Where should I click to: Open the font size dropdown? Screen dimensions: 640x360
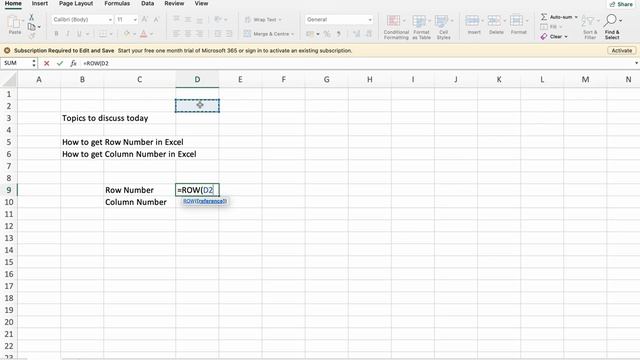coord(135,20)
